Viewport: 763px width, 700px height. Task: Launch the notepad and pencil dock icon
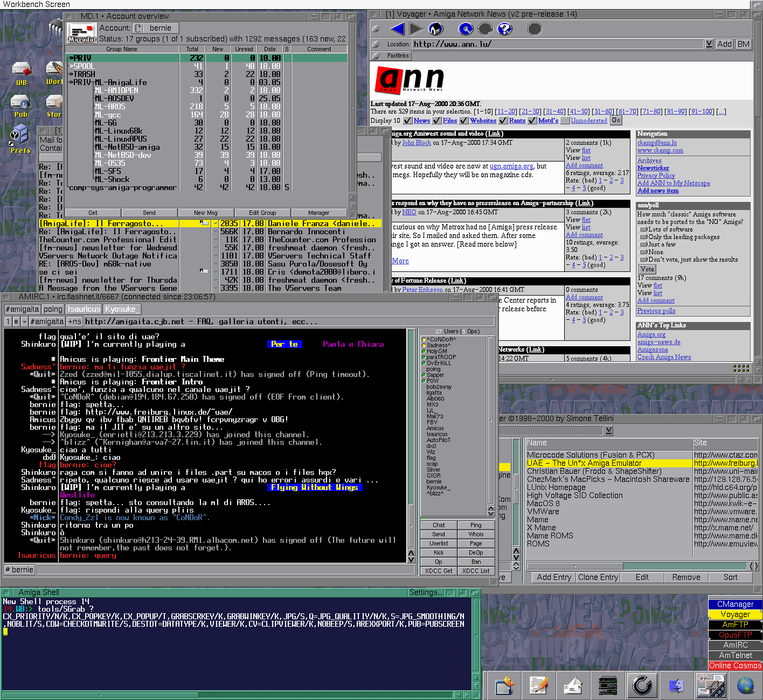tap(539, 685)
